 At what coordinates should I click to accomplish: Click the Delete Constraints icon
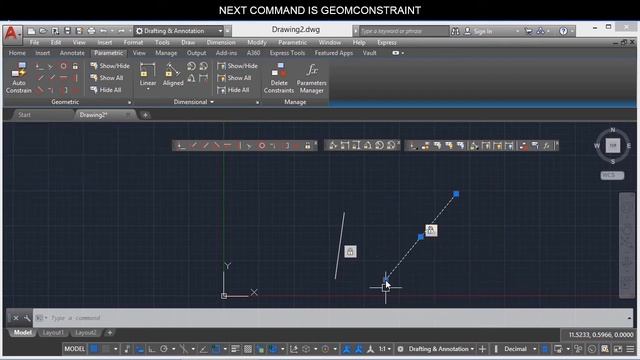pyautogui.click(x=279, y=78)
